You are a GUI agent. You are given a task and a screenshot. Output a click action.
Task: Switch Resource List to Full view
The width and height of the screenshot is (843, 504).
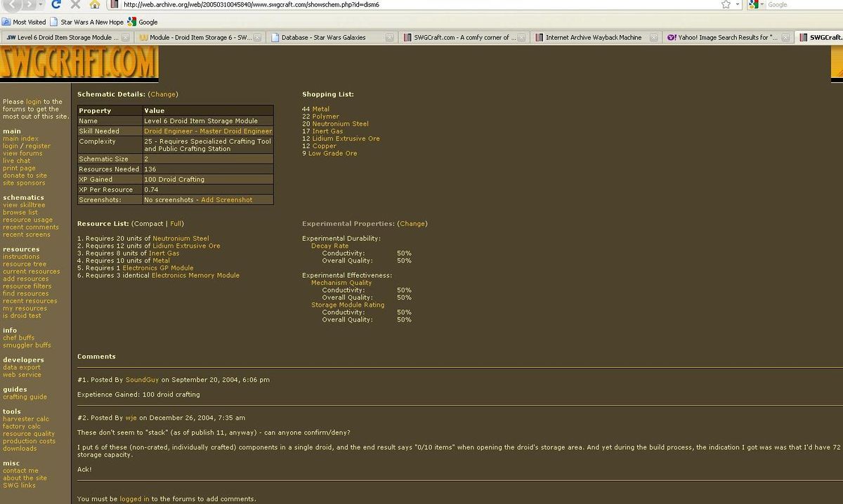click(x=176, y=224)
